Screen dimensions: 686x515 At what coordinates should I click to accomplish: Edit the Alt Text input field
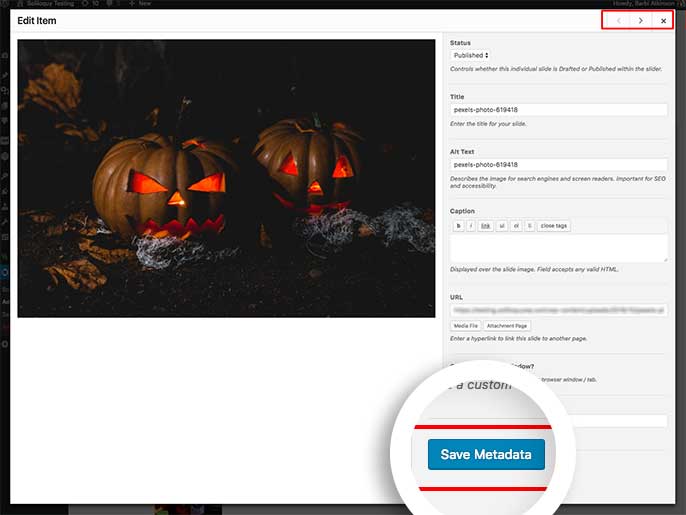click(559, 165)
